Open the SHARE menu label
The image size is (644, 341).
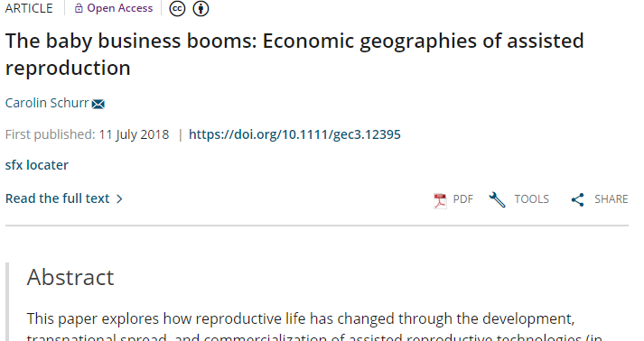point(611,199)
